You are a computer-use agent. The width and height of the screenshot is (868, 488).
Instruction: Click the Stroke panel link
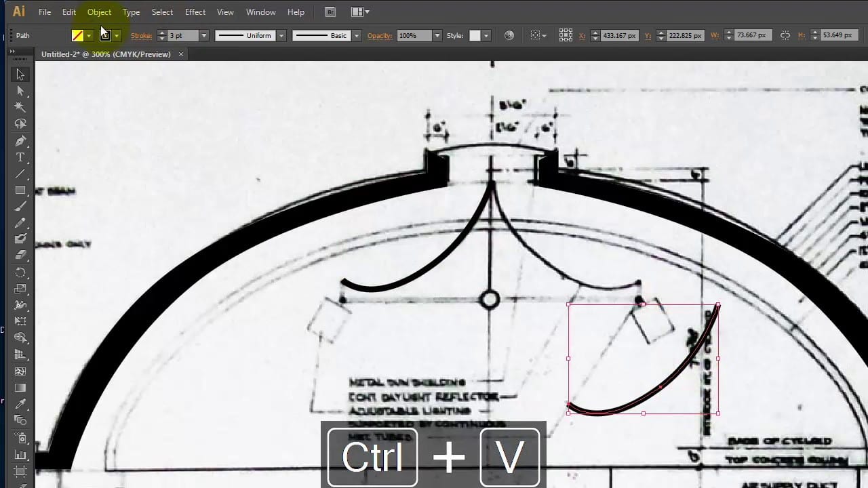(142, 35)
